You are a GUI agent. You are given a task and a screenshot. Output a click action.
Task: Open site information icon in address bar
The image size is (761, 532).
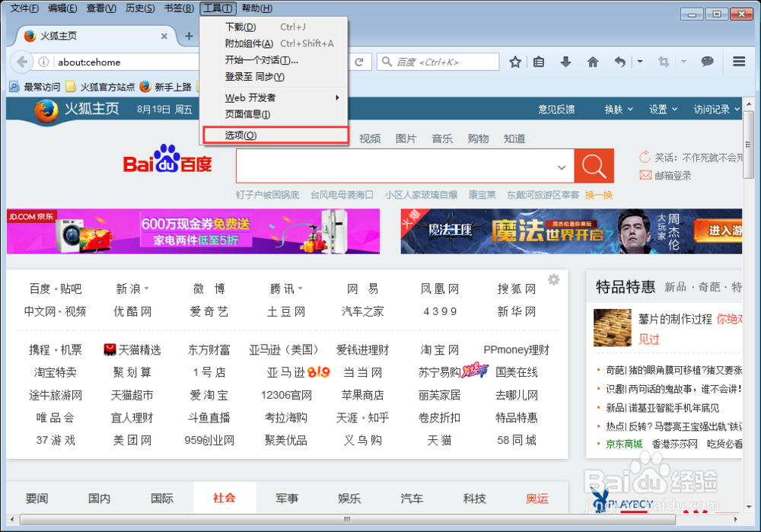pyautogui.click(x=43, y=62)
